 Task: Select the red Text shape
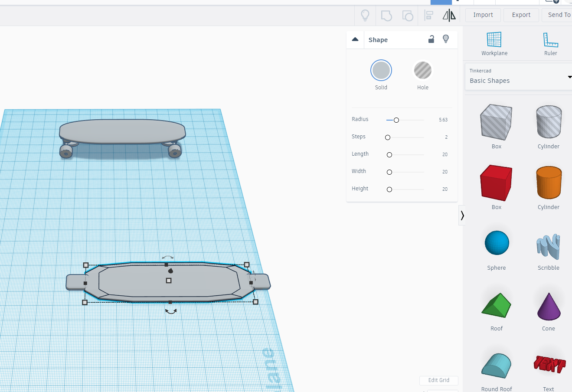(x=549, y=364)
